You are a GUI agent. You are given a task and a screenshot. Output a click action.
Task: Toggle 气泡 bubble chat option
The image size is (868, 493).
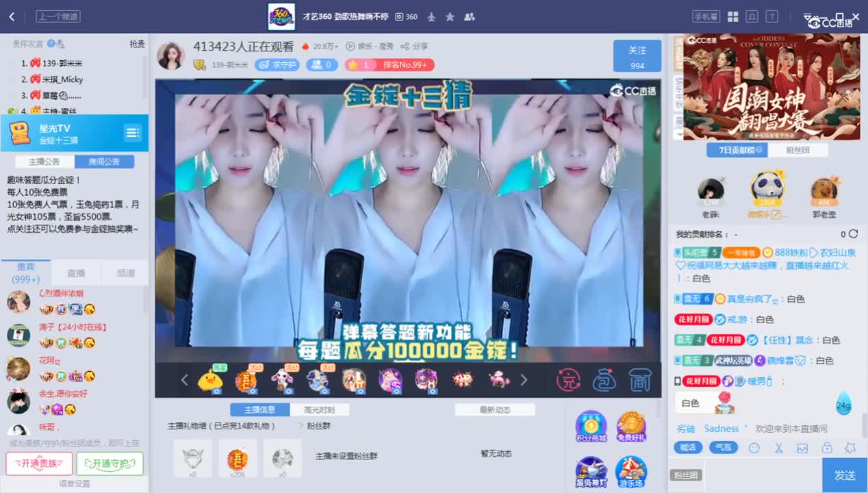(723, 448)
